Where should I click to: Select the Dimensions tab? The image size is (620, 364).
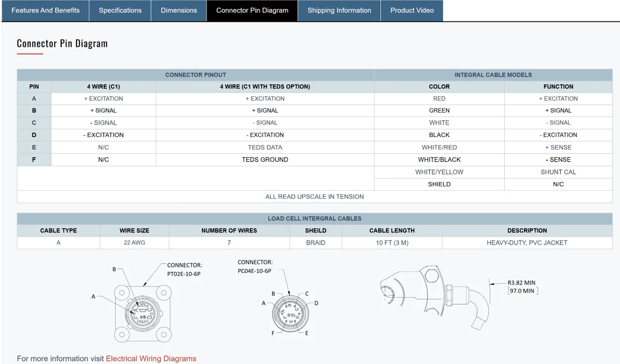point(179,11)
